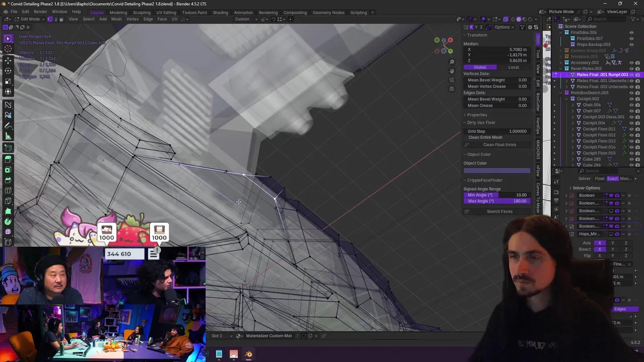The image size is (644, 362).
Task: Activate the 3D Cursor tool
Action: pyautogui.click(x=8, y=49)
